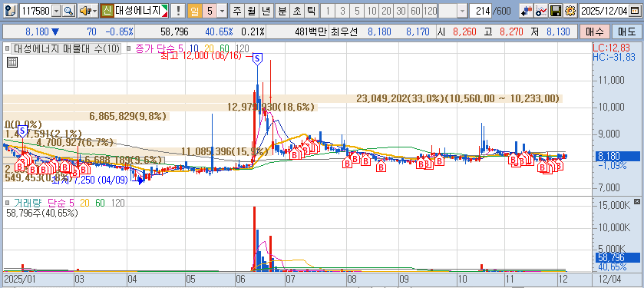
Task: Click the candle count field 214
Action: (x=481, y=11)
